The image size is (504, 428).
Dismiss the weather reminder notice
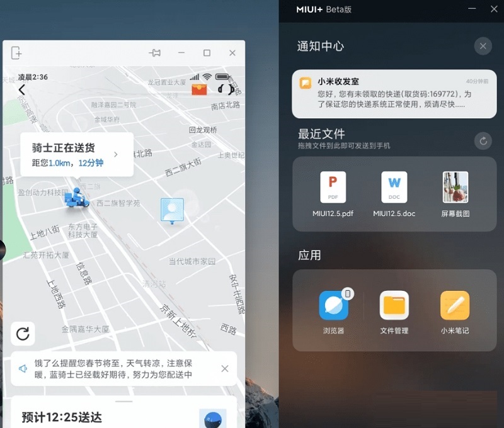coord(224,368)
